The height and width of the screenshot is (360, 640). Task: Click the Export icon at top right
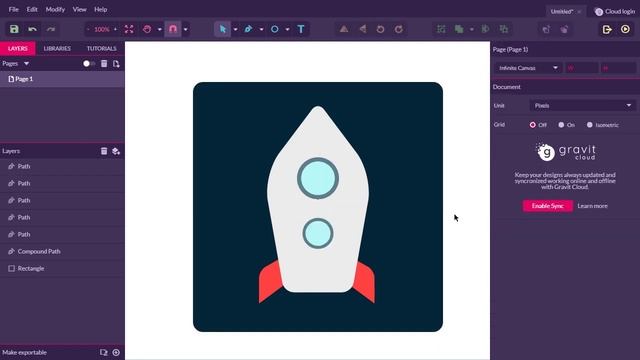pos(607,29)
